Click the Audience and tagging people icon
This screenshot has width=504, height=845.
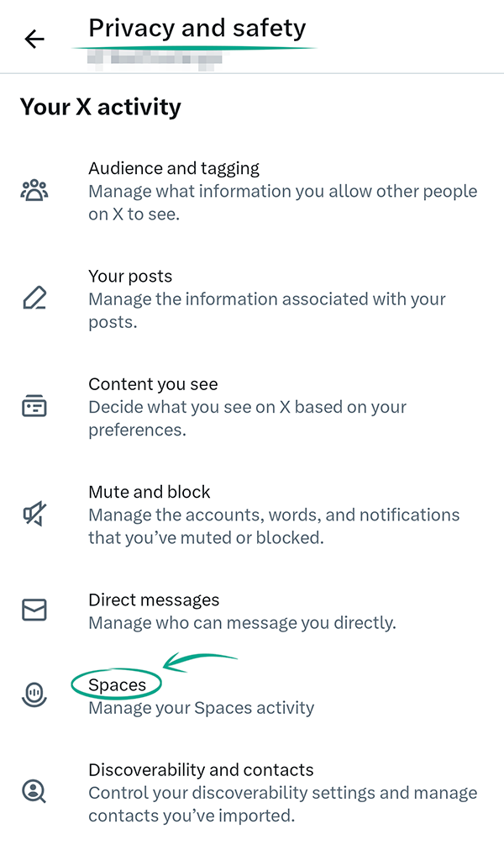click(34, 191)
